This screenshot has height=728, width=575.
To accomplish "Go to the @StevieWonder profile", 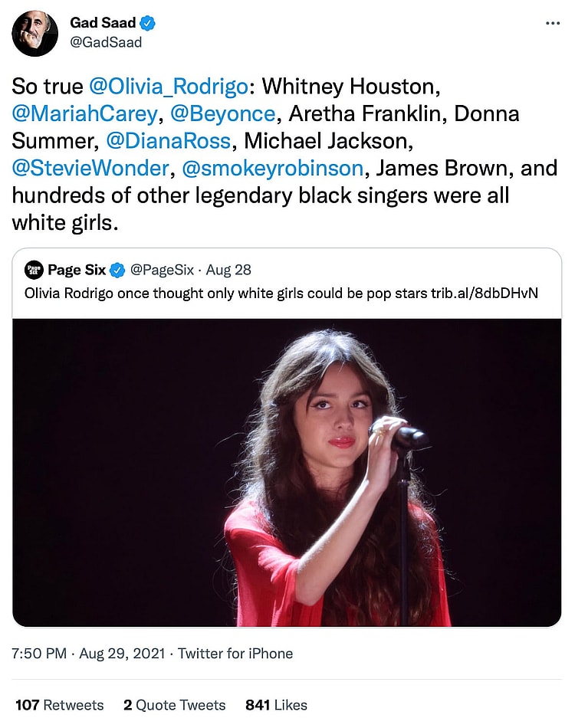I will point(88,168).
